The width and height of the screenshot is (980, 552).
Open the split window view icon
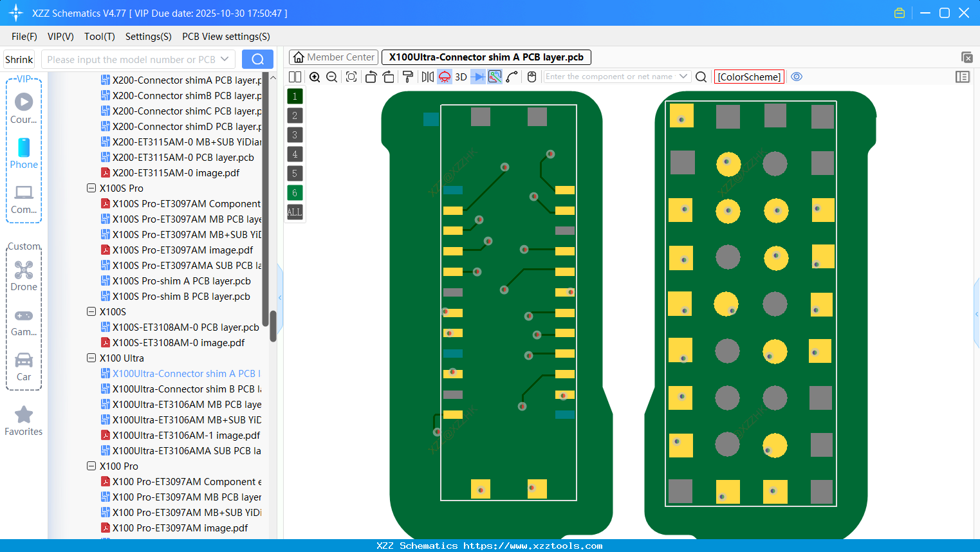coord(295,77)
